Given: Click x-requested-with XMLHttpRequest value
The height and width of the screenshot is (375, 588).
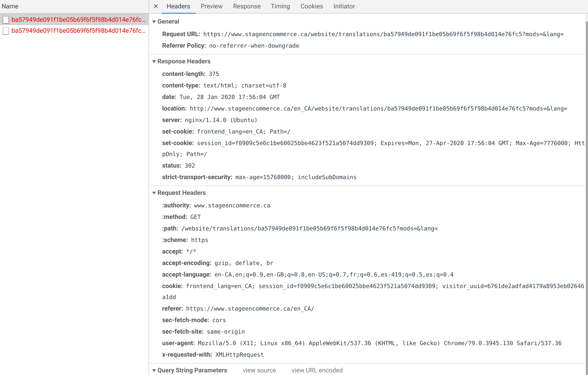Looking at the screenshot, I should [x=239, y=355].
